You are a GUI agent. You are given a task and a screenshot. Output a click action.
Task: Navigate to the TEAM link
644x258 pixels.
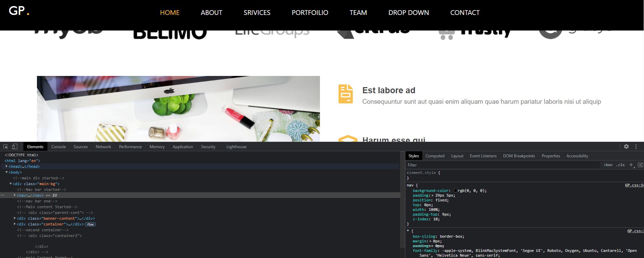click(x=358, y=13)
